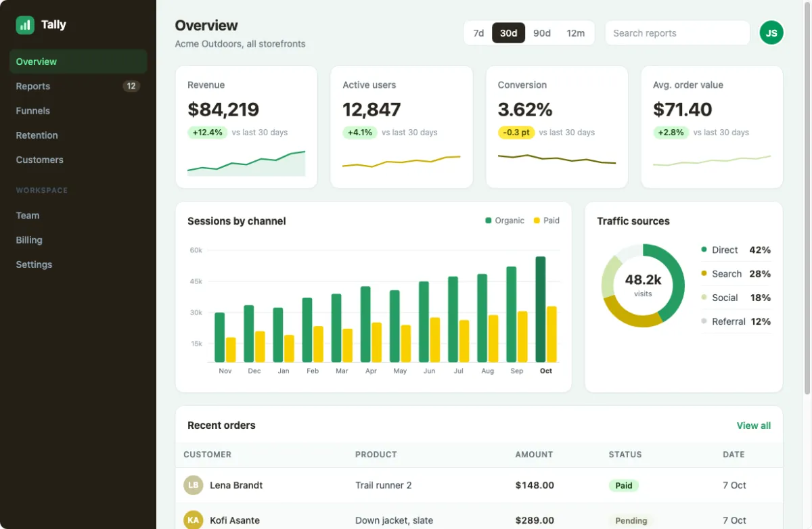Click the $84,219 revenue value

[223, 109]
